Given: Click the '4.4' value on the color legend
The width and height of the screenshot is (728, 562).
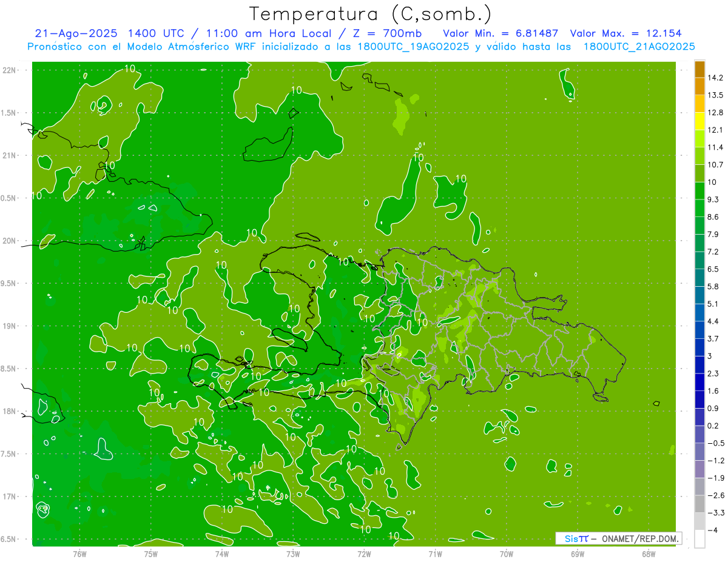Looking at the screenshot, I should (713, 321).
